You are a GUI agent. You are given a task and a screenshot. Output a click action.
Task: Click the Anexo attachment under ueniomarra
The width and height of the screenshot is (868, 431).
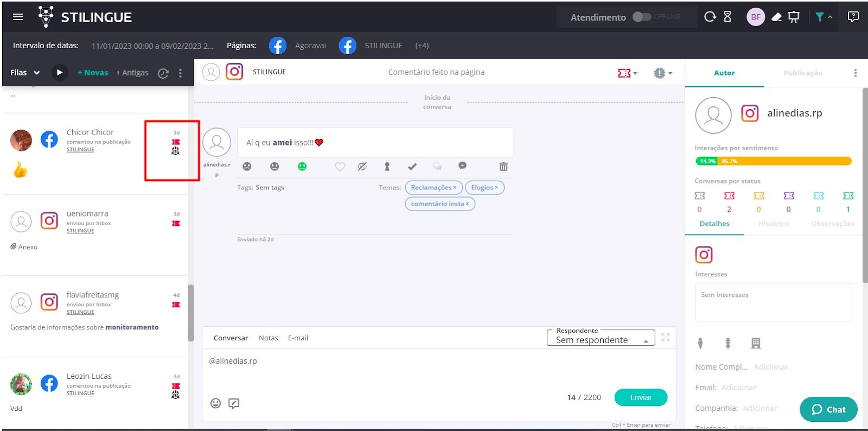pyautogui.click(x=24, y=247)
